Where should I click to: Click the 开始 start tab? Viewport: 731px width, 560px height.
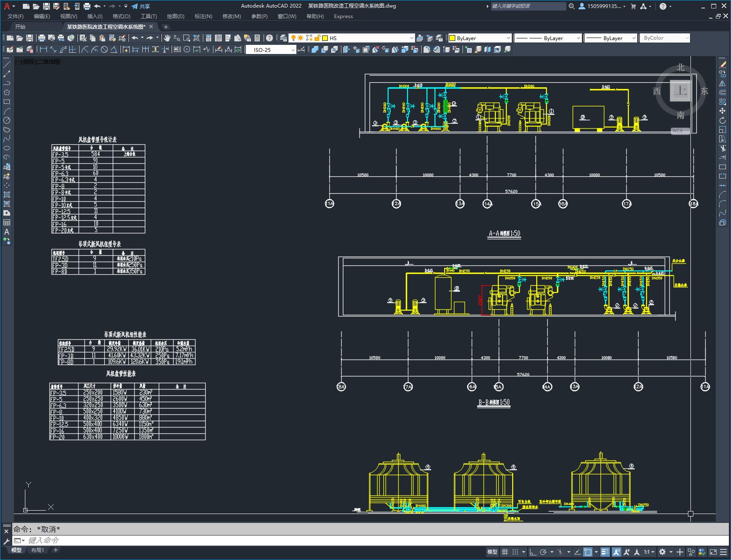(x=20, y=27)
